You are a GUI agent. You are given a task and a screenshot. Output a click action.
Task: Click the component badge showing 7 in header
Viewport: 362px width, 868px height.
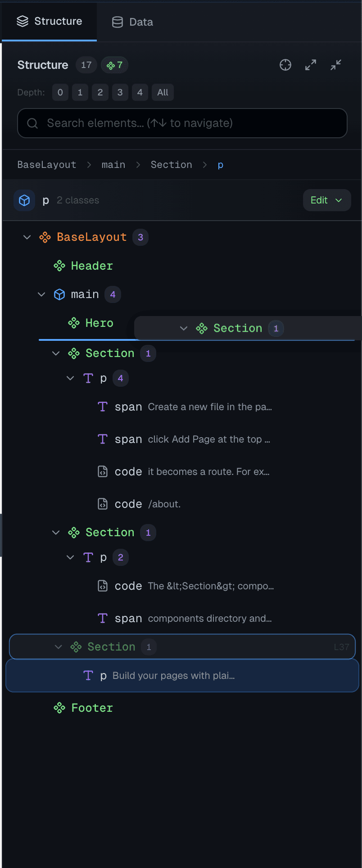pyautogui.click(x=114, y=65)
